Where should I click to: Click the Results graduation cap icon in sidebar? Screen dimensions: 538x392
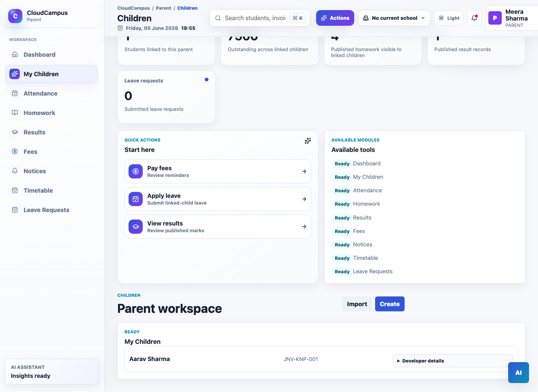(15, 132)
